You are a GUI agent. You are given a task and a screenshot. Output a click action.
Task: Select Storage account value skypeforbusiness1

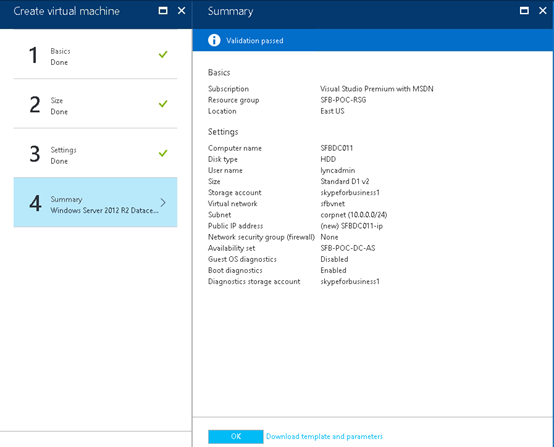point(350,193)
